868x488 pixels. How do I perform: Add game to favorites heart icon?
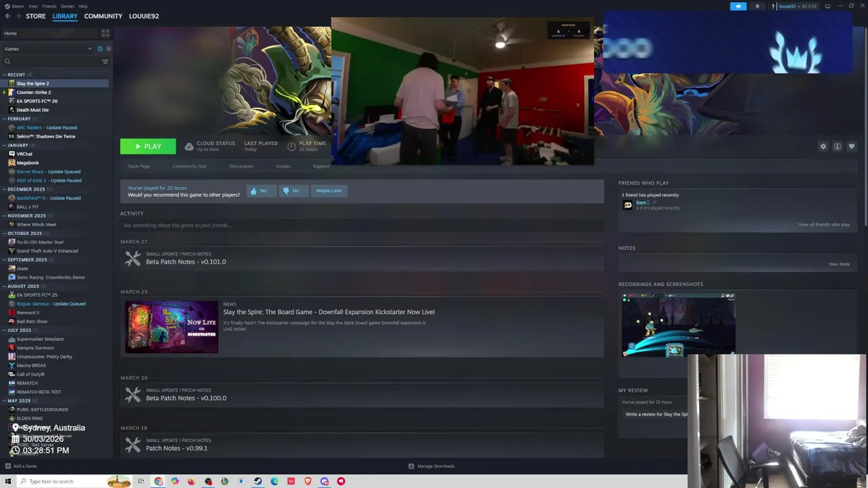(852, 146)
